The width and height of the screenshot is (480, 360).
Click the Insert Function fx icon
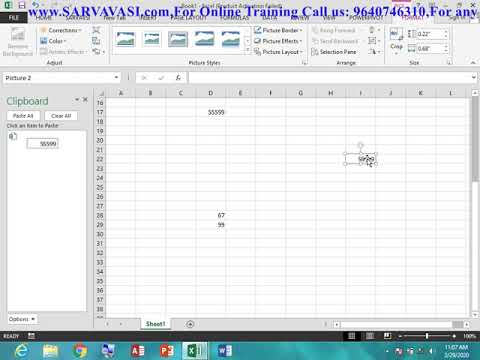178,78
